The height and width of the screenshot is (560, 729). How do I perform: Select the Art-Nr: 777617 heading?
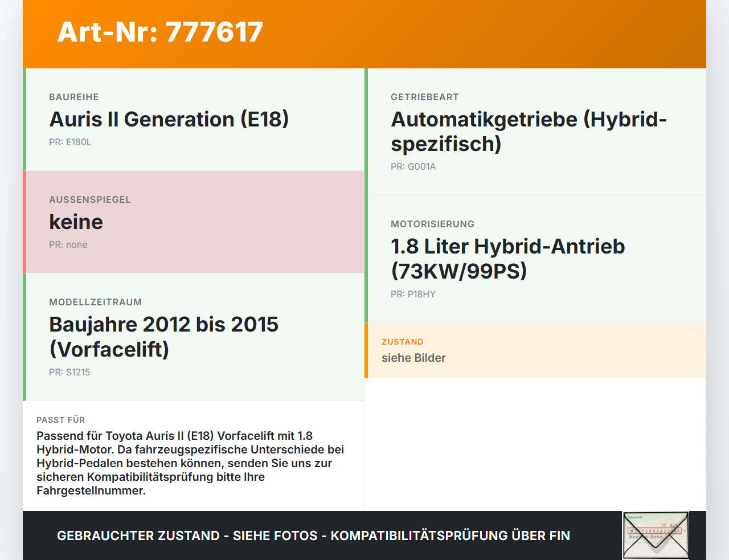coord(160,32)
